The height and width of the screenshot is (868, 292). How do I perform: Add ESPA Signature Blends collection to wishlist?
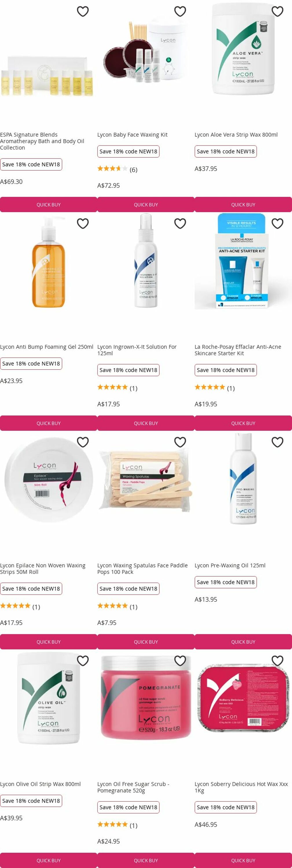[x=82, y=12]
